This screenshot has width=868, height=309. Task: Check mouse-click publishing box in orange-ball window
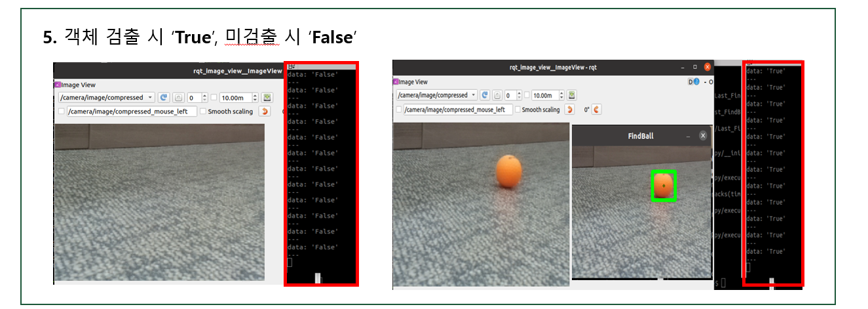point(398,110)
